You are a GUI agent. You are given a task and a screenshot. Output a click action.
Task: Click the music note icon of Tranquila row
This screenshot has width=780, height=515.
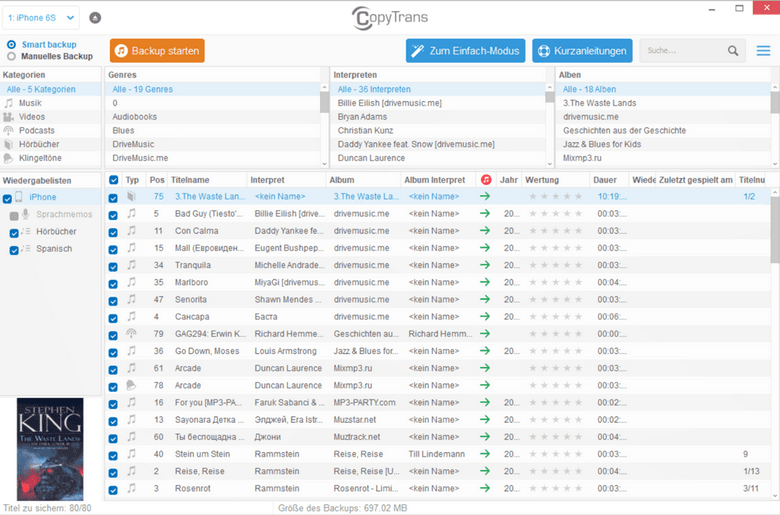[x=131, y=265]
